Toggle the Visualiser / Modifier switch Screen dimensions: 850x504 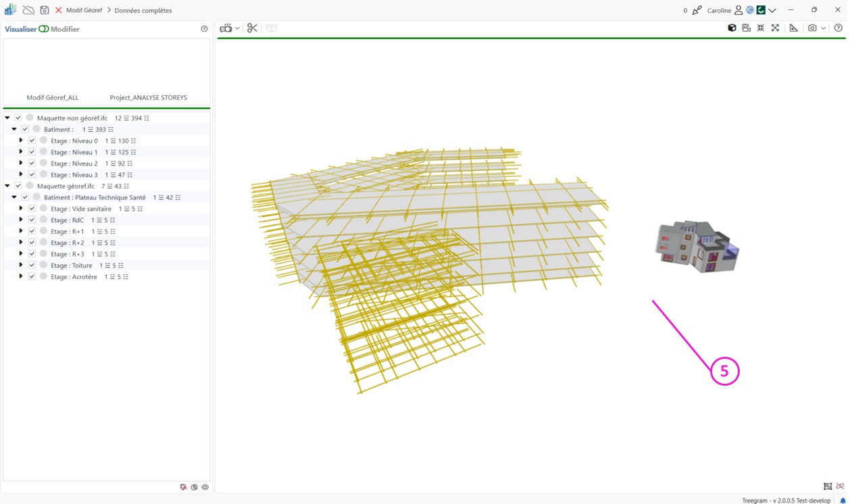tap(44, 29)
